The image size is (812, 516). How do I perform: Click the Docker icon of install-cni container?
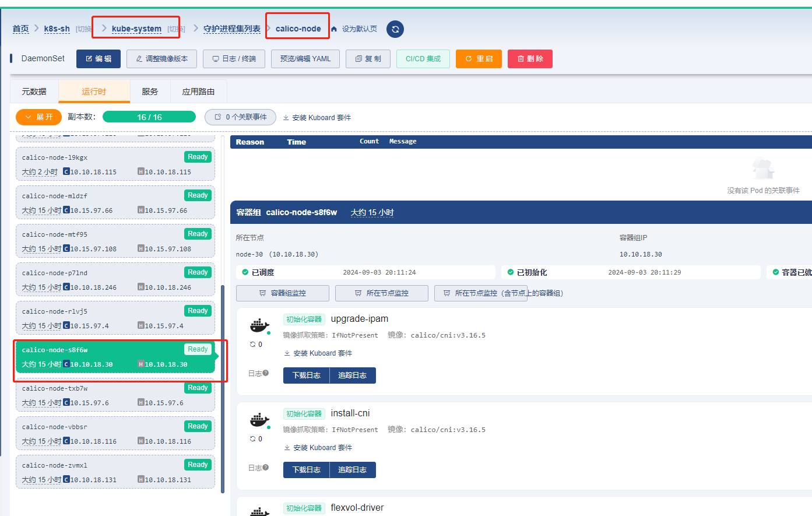(259, 420)
